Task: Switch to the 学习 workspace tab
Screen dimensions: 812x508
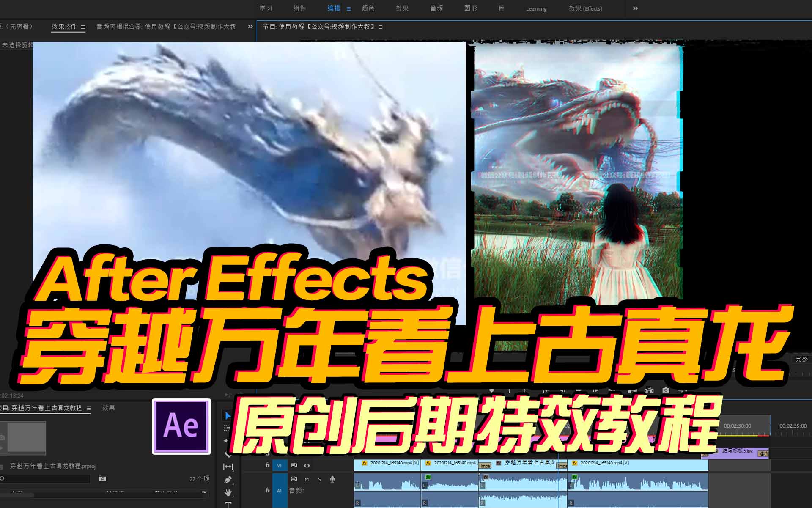Action: pyautogui.click(x=266, y=8)
